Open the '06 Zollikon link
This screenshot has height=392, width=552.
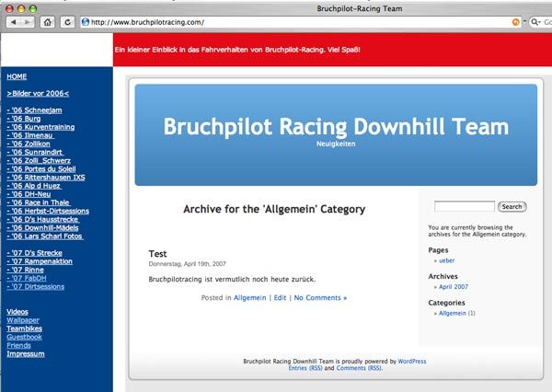pos(29,144)
